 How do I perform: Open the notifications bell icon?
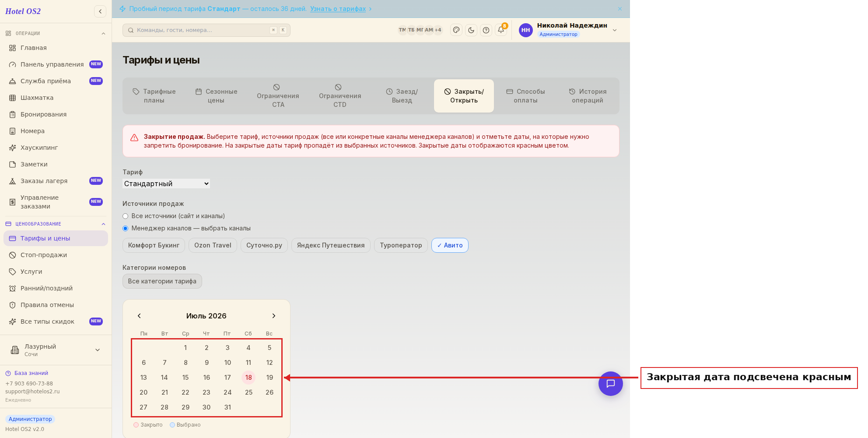[x=501, y=30]
